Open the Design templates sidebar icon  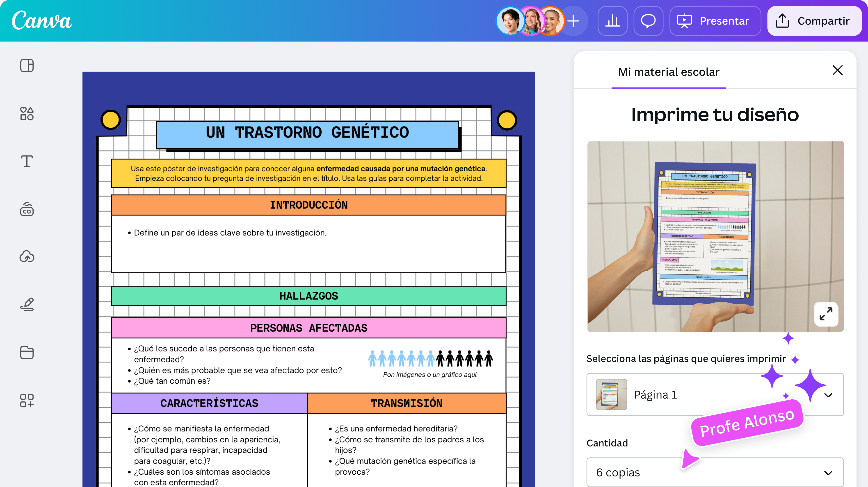[27, 65]
